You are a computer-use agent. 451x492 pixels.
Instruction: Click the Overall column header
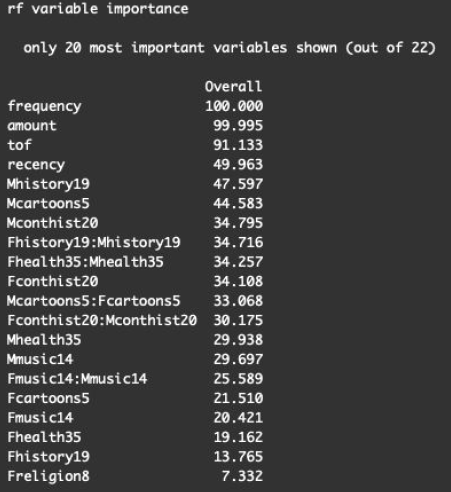click(x=233, y=87)
